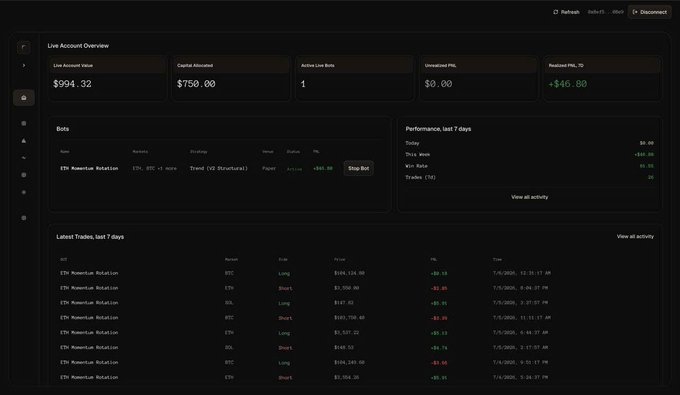
Task: Stop the ETH Momentum Rotation bot
Action: (359, 168)
